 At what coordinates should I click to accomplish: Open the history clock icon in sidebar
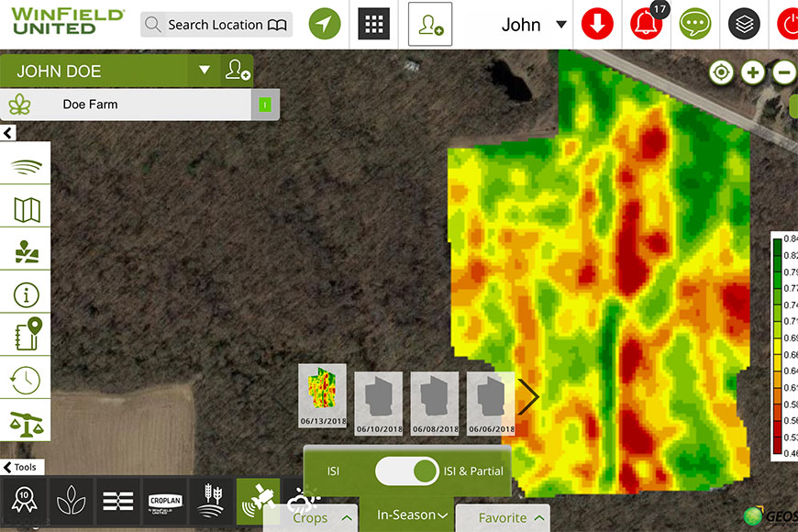click(25, 378)
